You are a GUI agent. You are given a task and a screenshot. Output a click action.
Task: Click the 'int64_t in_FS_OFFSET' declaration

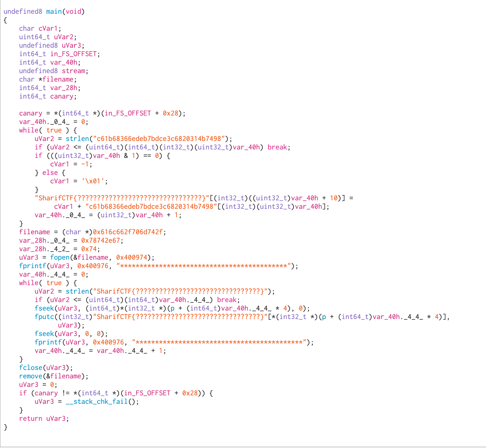[59, 54]
